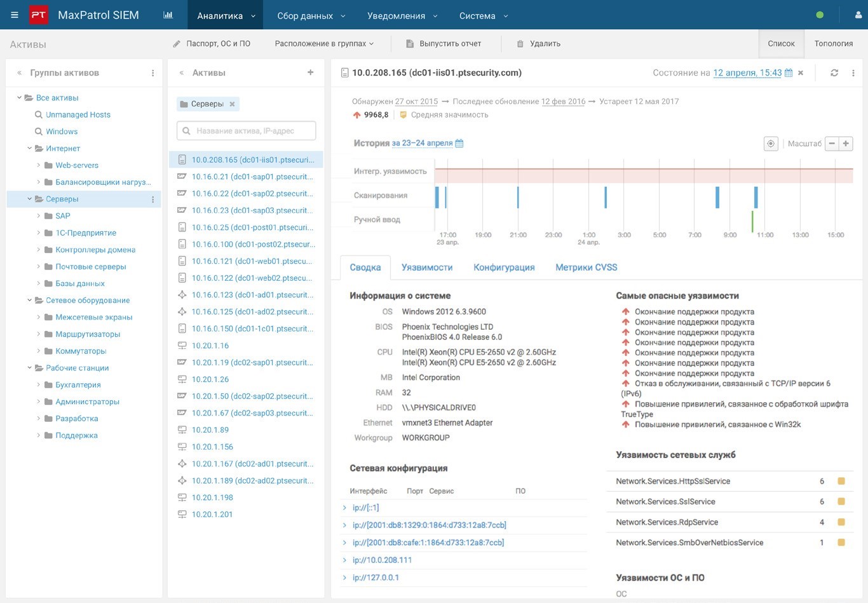Refresh the asset details panel

coord(834,73)
